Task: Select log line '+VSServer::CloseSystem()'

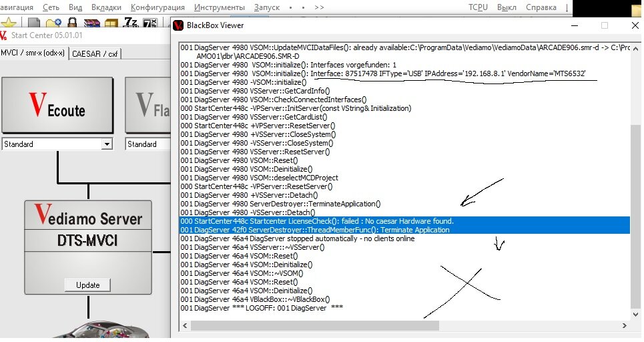Action: pos(404,134)
